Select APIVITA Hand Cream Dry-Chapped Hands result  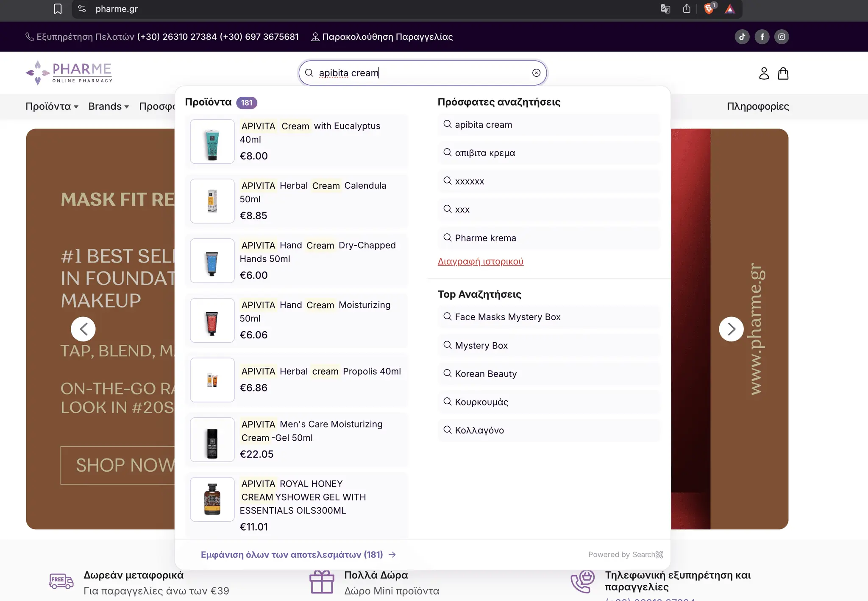pos(297,260)
